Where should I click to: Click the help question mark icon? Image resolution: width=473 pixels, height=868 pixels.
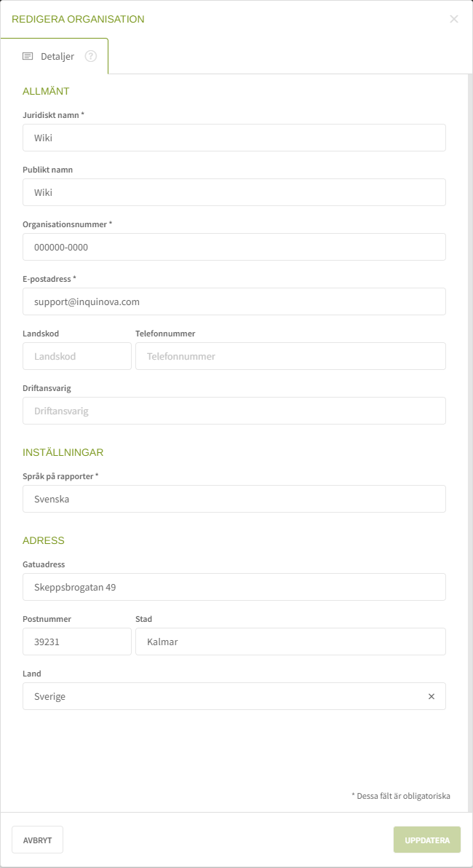coord(91,56)
